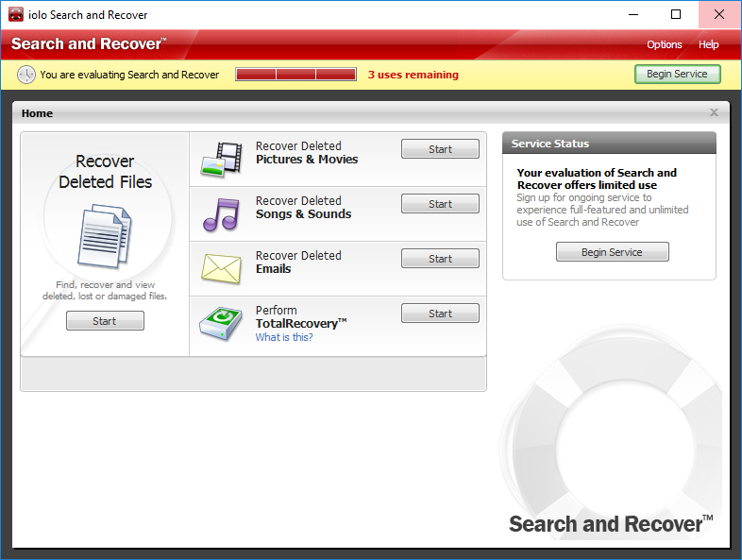Click Begin Service in Service Status panel
Screen dimensions: 742x560
click(613, 252)
